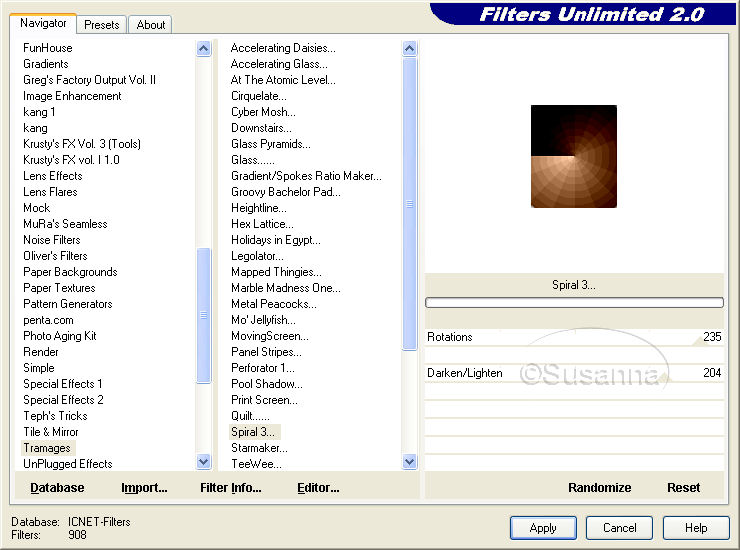
Task: Choose the Starmaker... filter
Action: tap(259, 448)
